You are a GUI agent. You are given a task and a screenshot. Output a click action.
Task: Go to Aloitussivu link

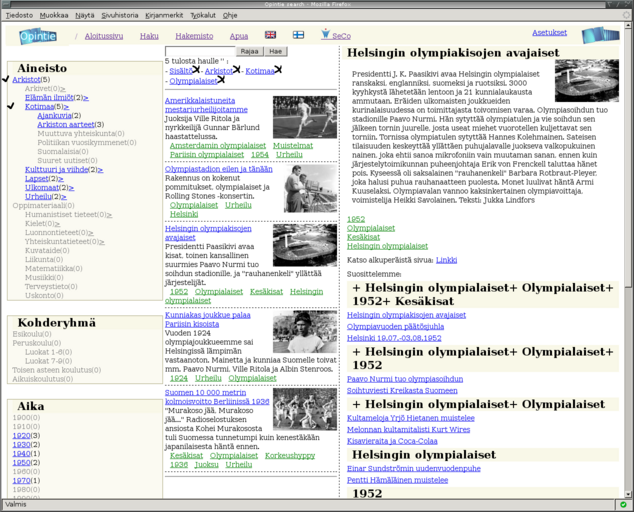point(104,36)
